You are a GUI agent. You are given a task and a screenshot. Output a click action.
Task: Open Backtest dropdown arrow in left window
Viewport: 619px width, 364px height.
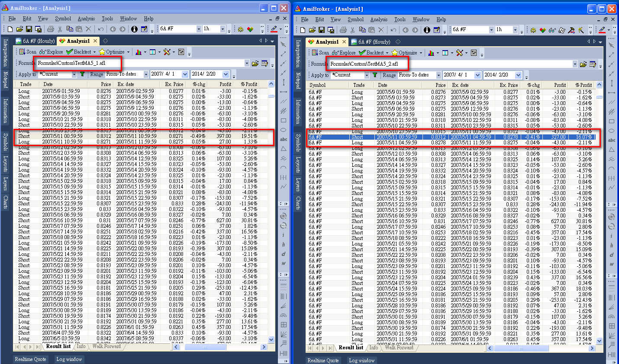pyautogui.click(x=95, y=52)
